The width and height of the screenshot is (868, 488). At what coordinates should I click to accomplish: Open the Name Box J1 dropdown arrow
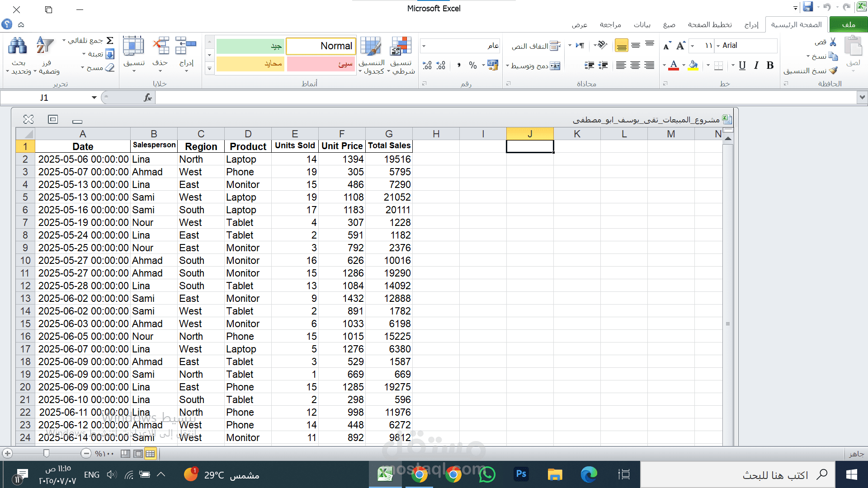(x=94, y=98)
